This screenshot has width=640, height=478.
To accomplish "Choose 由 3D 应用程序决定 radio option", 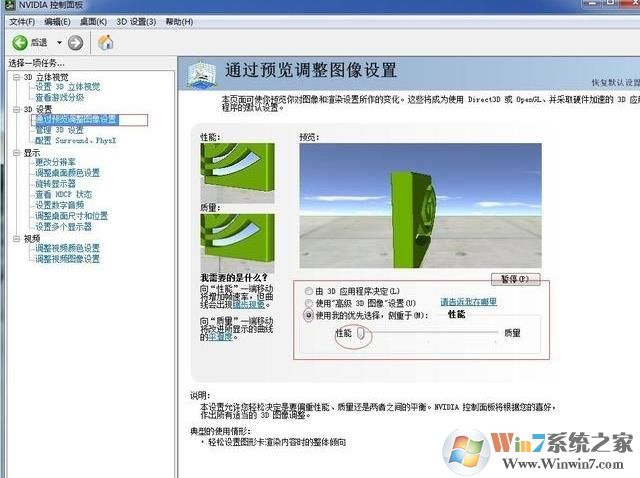I will point(309,291).
